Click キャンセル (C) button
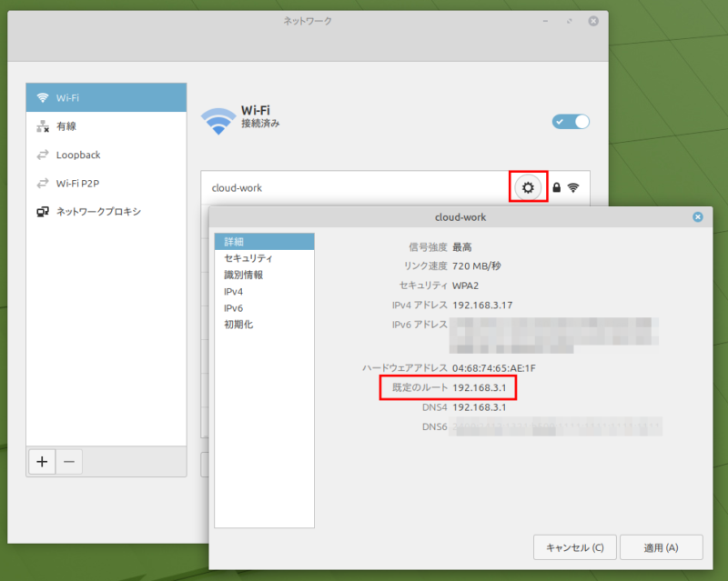 coord(575,547)
